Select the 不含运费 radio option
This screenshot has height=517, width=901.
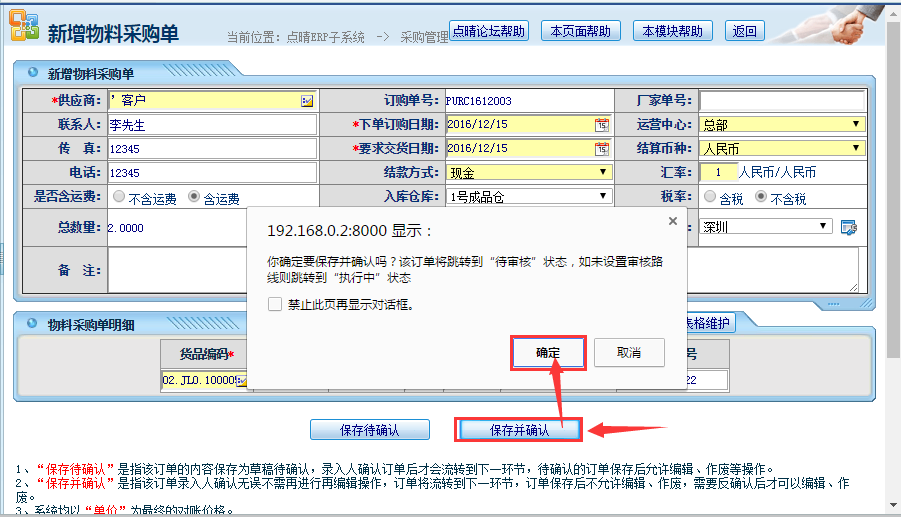pyautogui.click(x=119, y=198)
